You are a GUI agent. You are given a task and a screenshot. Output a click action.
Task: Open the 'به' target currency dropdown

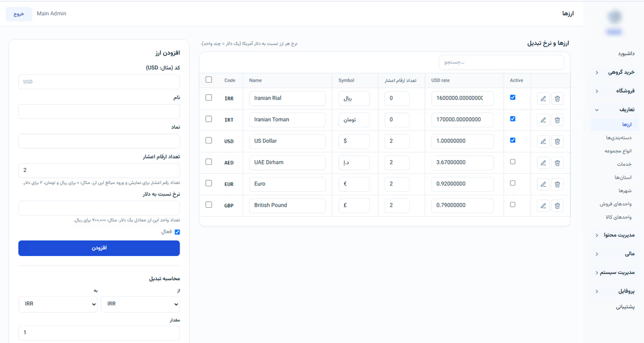pyautogui.click(x=58, y=304)
